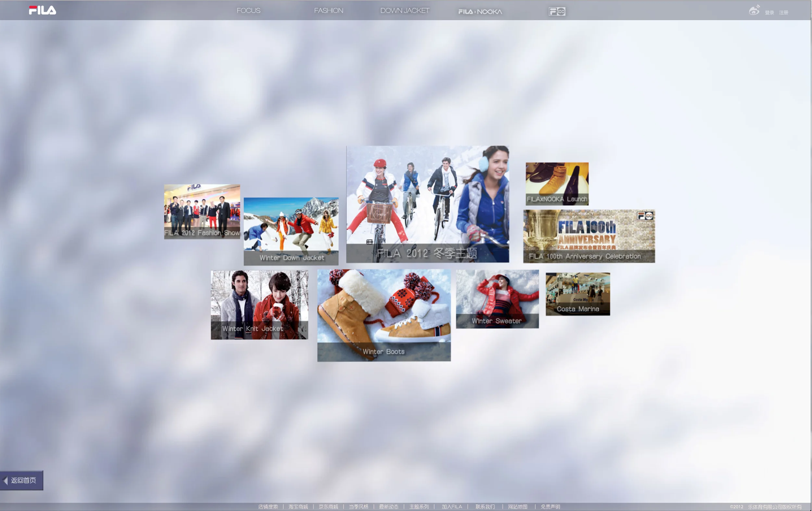Open the 淘宝商城 footer link
Screen dimensions: 812x511
pyautogui.click(x=298, y=507)
